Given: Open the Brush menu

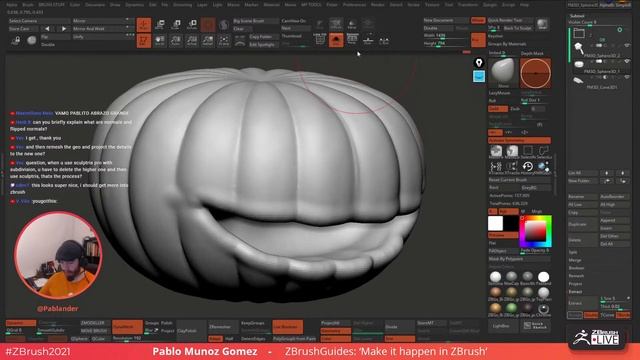Looking at the screenshot, I should pyautogui.click(x=28, y=5).
